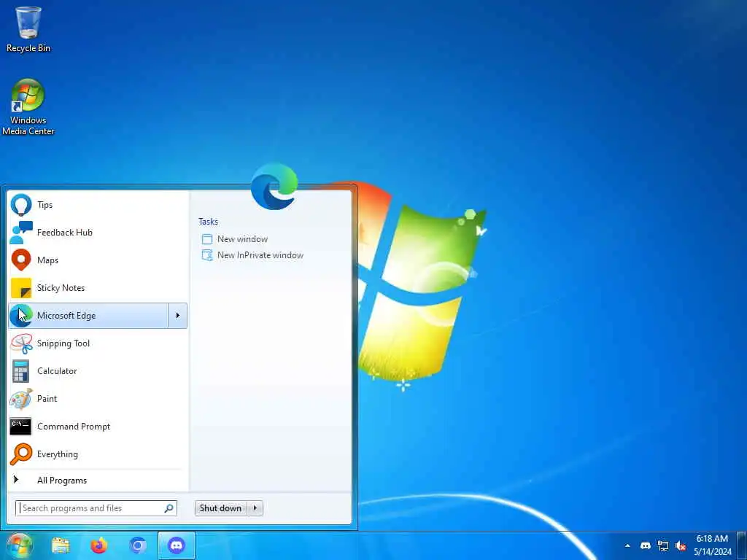Show hidden tray icons arrow
The height and width of the screenshot is (560, 747).
pyautogui.click(x=627, y=545)
